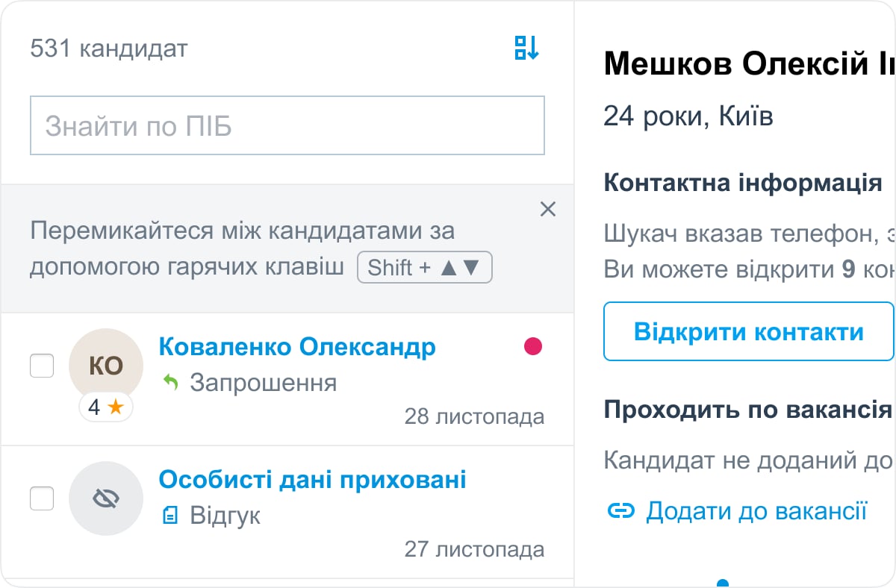Close the hotkeys hint banner

547,210
